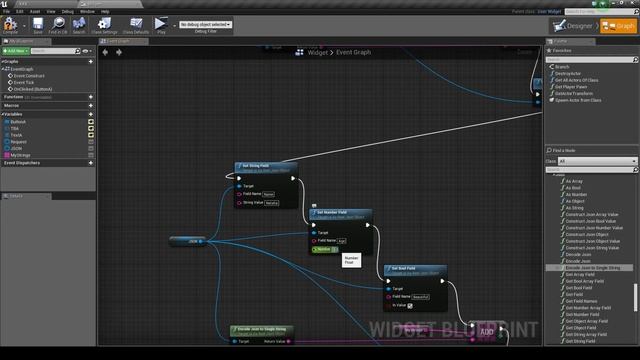Click the Compile toolbar icon
The width and height of the screenshot is (640, 360).
[10, 25]
